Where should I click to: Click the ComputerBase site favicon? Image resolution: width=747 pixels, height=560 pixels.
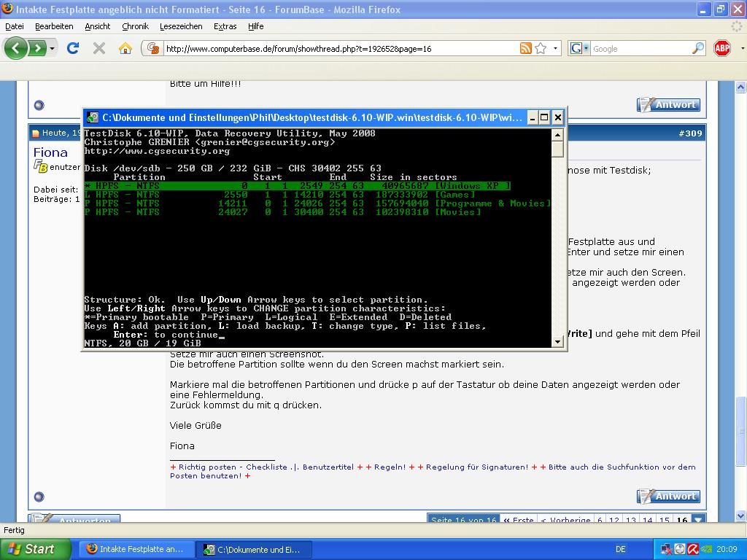click(x=153, y=48)
